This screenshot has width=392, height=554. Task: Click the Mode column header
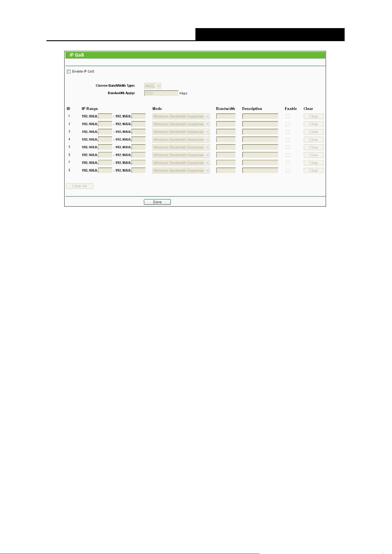pyautogui.click(x=157, y=109)
